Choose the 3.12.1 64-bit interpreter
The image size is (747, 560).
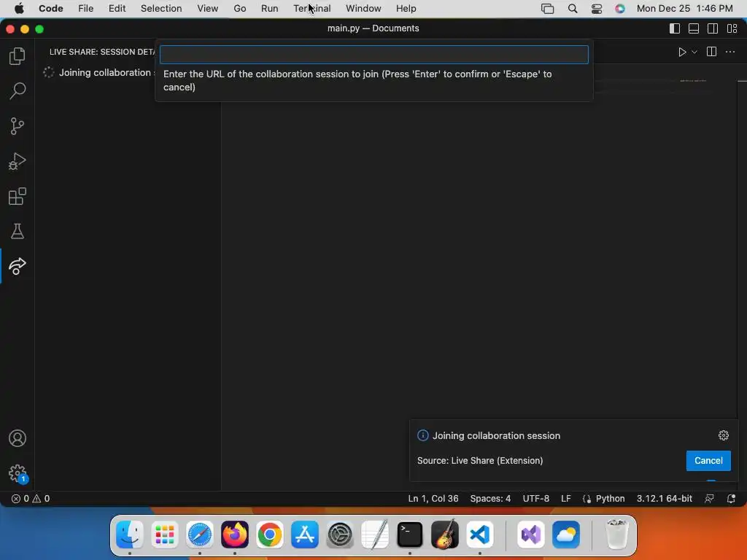tap(664, 499)
